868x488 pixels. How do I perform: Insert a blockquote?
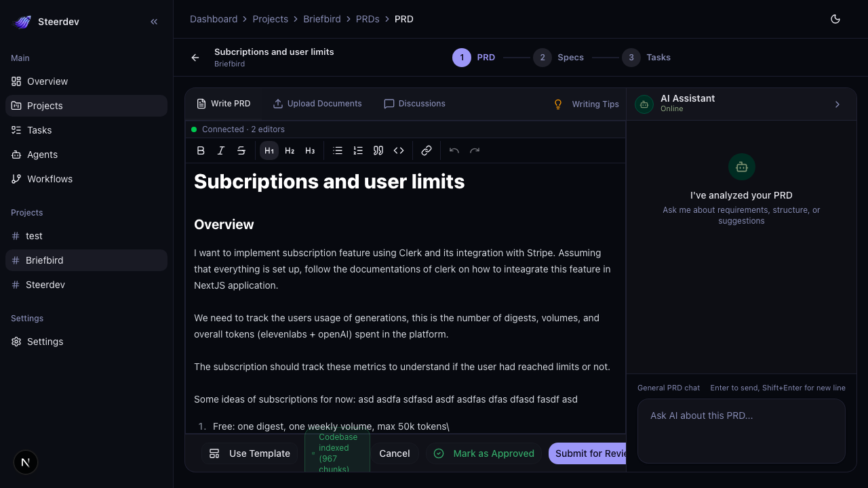tap(378, 150)
